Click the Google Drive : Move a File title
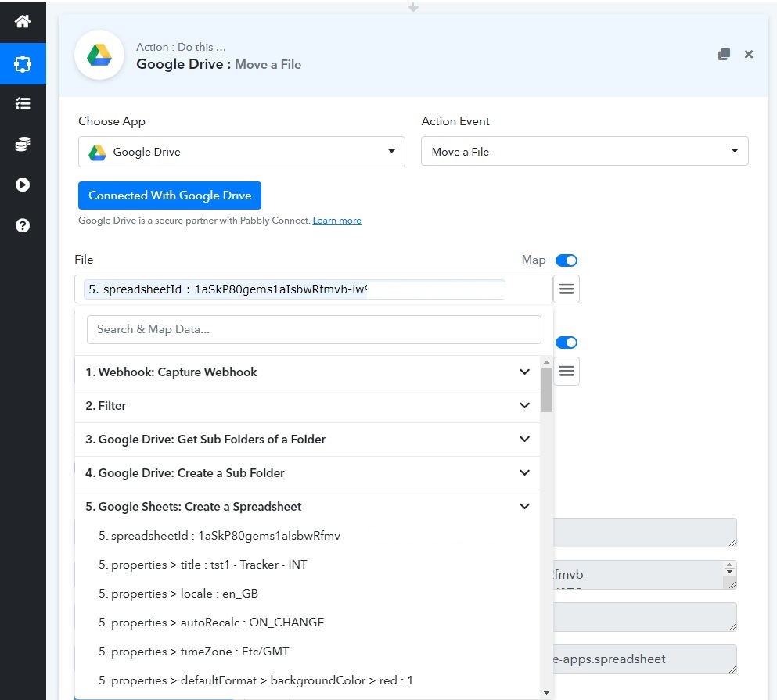The height and width of the screenshot is (700, 777). [218, 64]
